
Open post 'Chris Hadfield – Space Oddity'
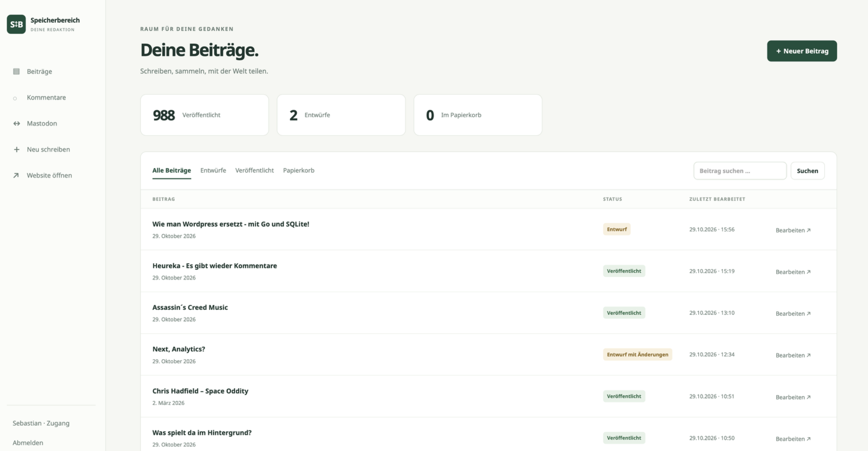[200, 391]
